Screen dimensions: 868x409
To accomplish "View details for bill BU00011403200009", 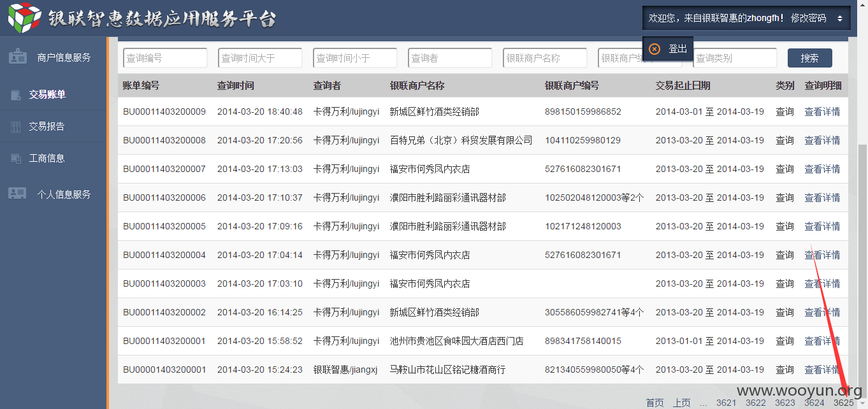I will pos(822,111).
